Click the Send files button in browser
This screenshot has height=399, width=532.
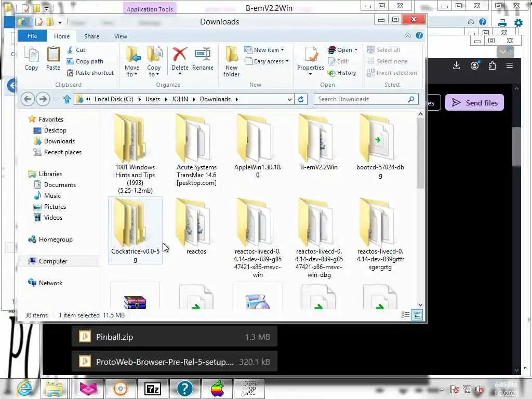[x=475, y=103]
